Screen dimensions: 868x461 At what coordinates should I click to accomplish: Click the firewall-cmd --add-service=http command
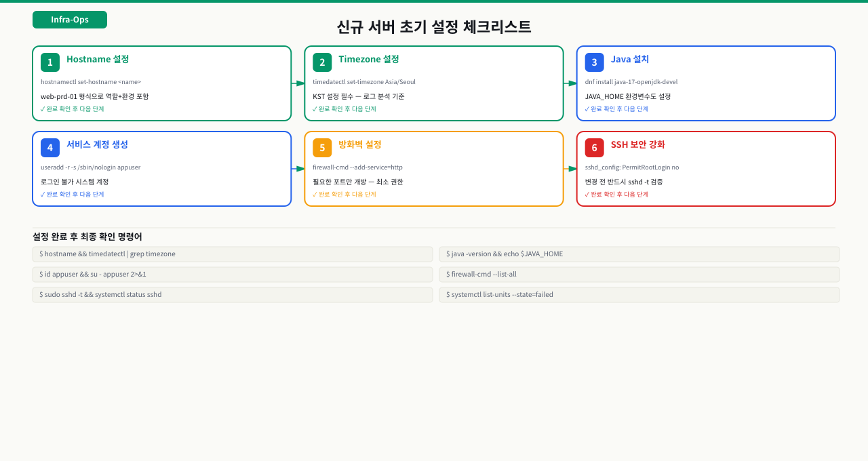tap(357, 167)
